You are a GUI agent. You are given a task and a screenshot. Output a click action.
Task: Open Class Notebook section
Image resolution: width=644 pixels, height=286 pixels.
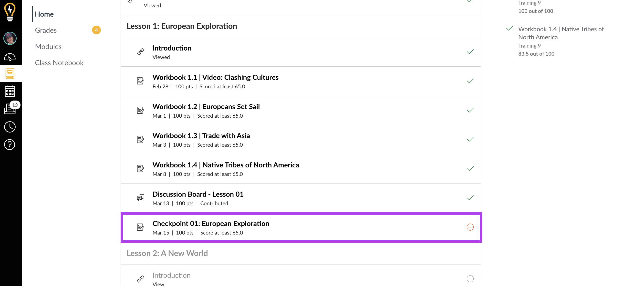pyautogui.click(x=59, y=62)
